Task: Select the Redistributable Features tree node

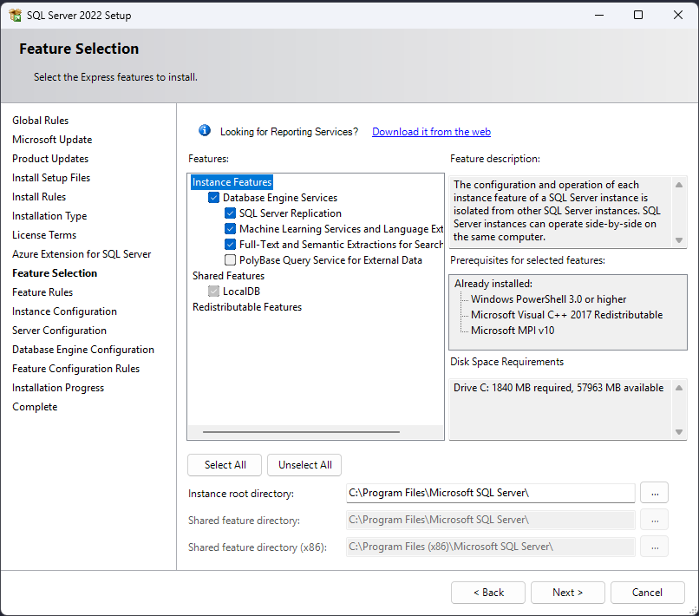Action: [247, 307]
